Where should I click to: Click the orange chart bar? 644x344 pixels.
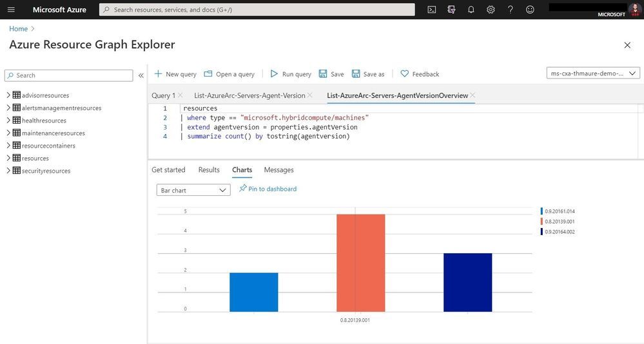point(360,263)
